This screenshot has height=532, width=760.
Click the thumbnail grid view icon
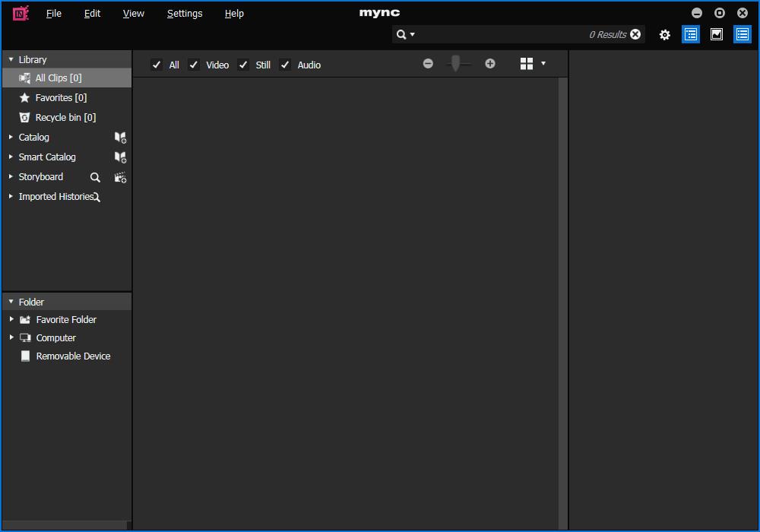tap(527, 64)
